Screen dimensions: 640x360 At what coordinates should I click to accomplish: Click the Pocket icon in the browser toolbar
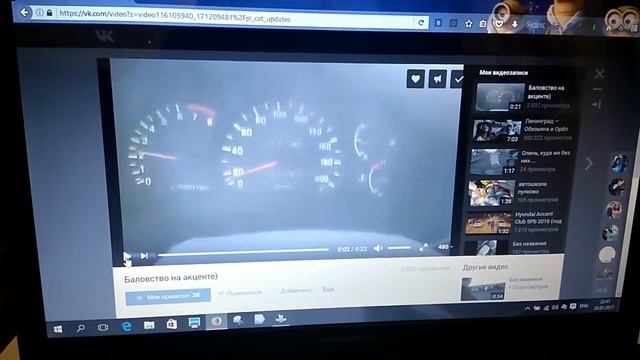click(499, 24)
